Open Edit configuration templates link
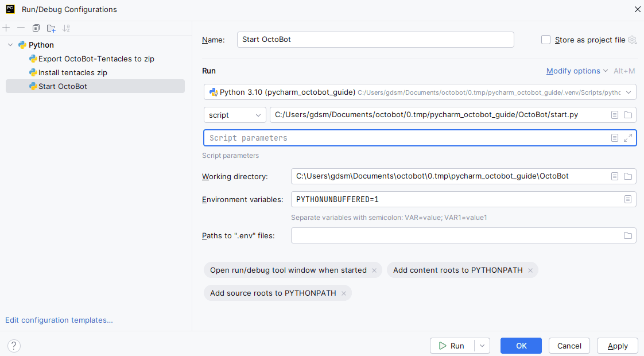The width and height of the screenshot is (644, 356). coord(59,320)
